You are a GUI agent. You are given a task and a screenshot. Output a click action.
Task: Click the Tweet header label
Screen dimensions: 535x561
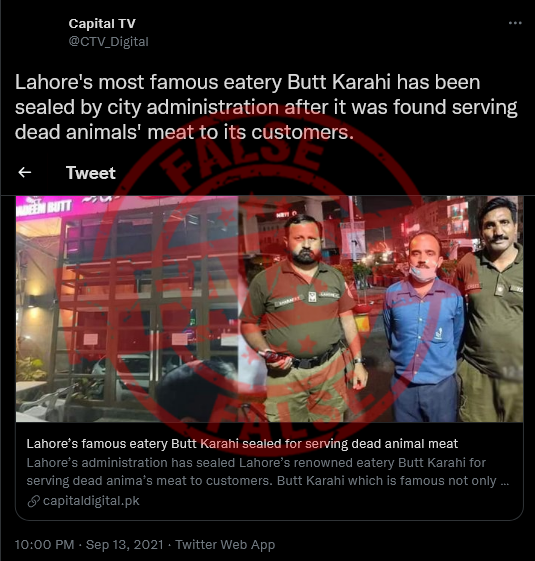(91, 173)
